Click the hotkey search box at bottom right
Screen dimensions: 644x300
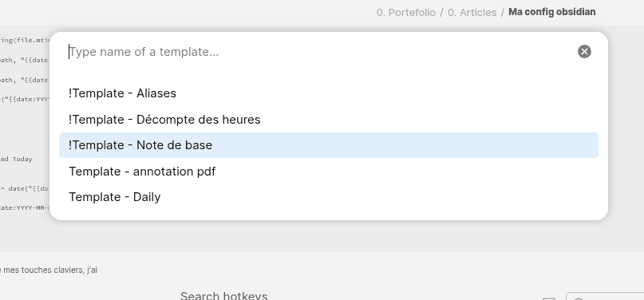point(605,296)
